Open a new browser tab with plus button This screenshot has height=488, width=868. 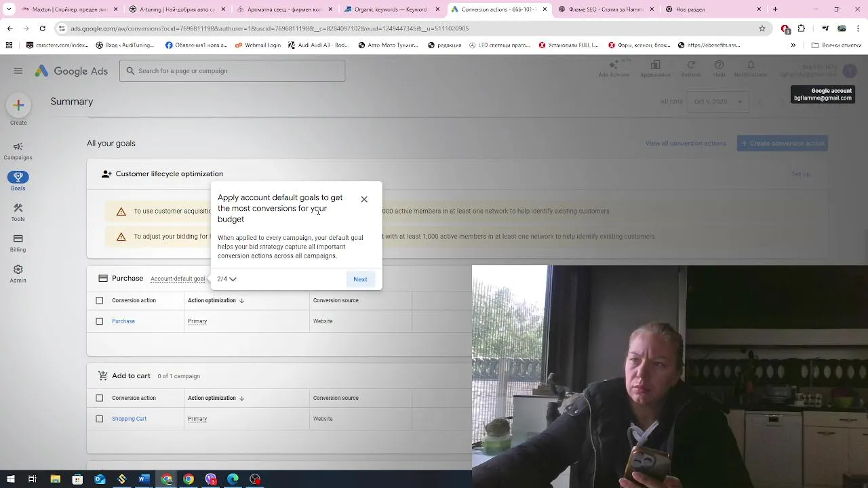[775, 9]
